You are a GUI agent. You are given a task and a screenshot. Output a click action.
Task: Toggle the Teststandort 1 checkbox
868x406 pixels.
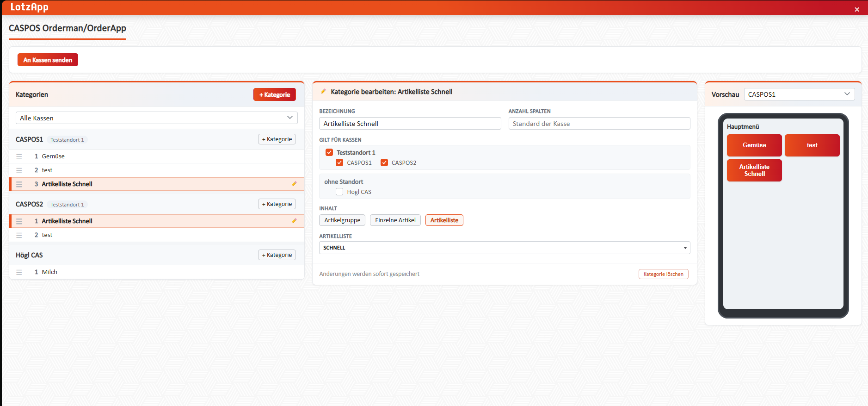click(329, 152)
